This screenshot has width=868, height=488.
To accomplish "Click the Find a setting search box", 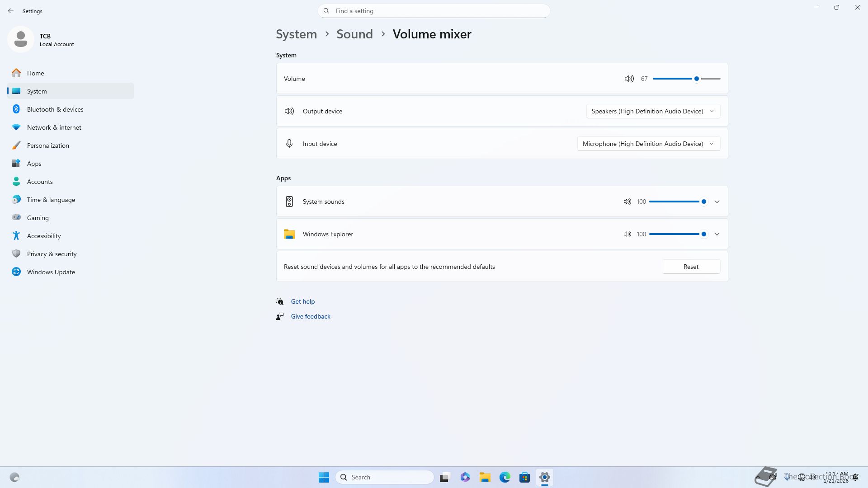I will coord(434,11).
